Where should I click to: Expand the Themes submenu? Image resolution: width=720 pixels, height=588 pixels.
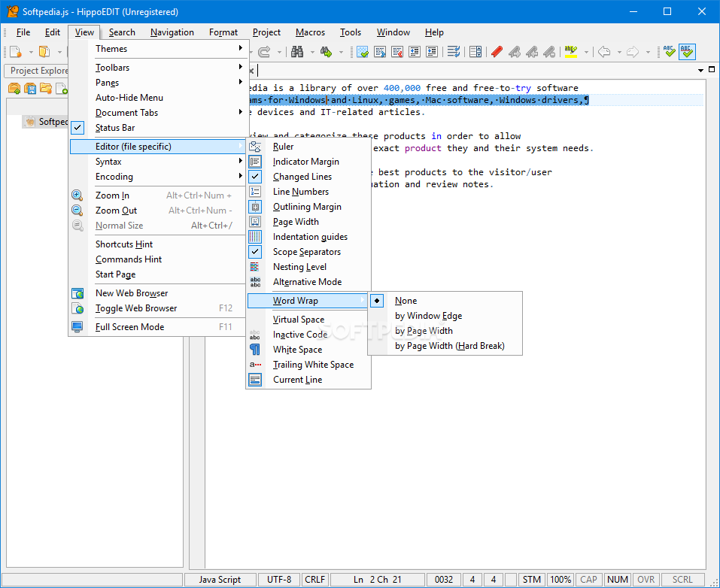tap(159, 49)
